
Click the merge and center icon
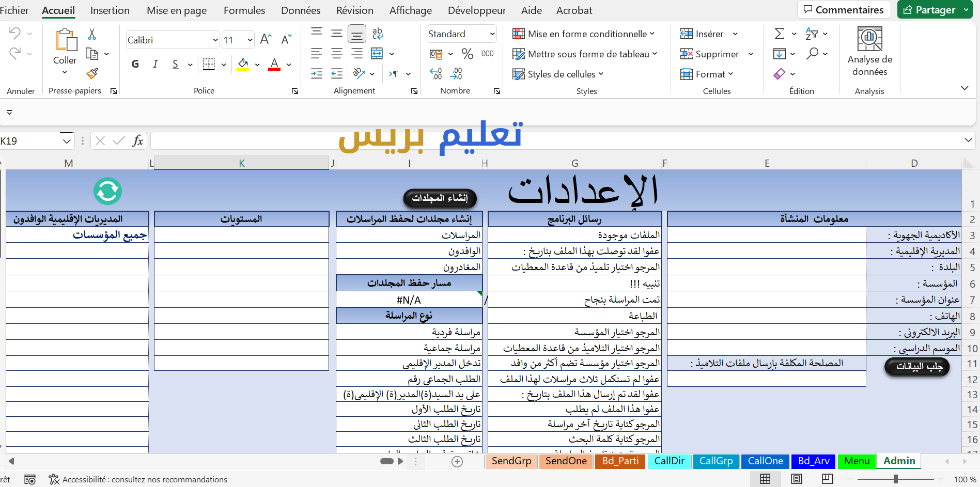[377, 53]
